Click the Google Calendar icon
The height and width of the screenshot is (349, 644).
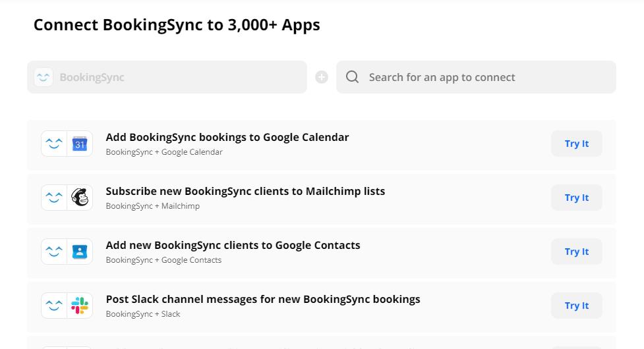coord(80,144)
